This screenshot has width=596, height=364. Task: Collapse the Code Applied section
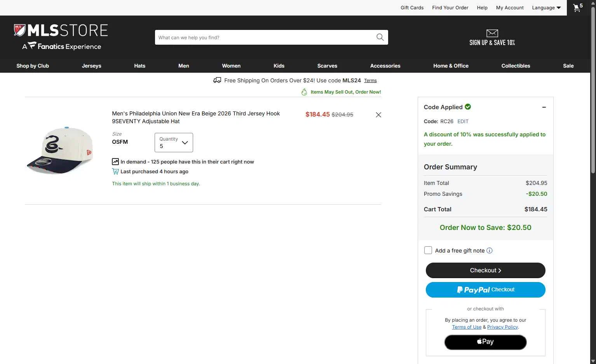tap(544, 107)
